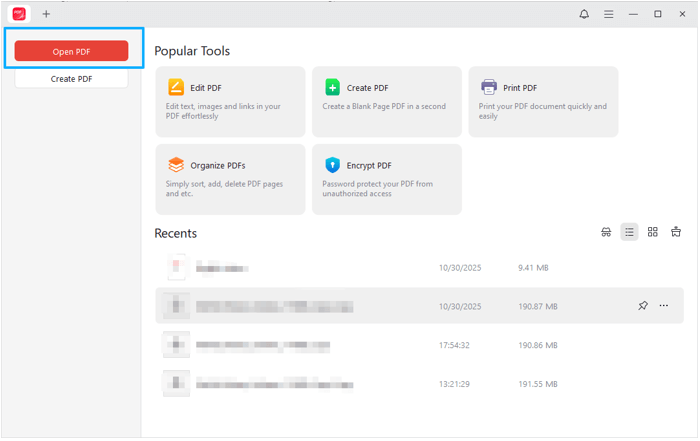Image resolution: width=700 pixels, height=441 pixels.
Task: Open the Edit PDF tool card
Action: [230, 102]
